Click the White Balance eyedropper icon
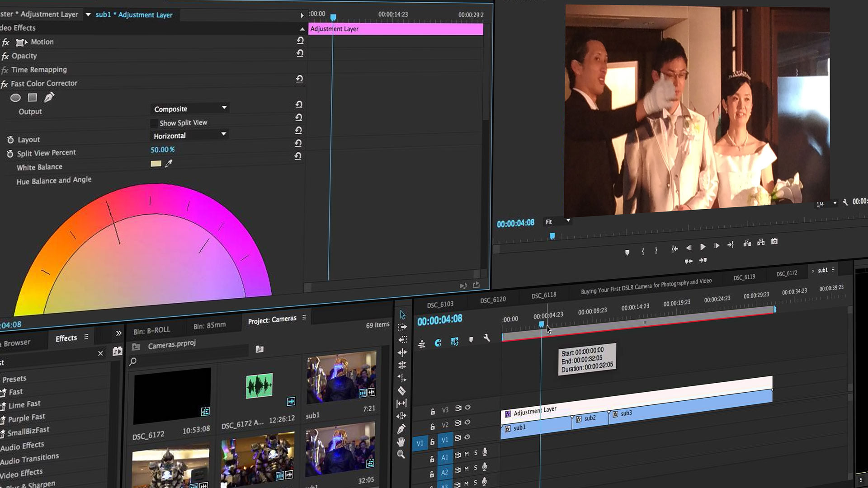The height and width of the screenshot is (488, 868). [x=169, y=164]
